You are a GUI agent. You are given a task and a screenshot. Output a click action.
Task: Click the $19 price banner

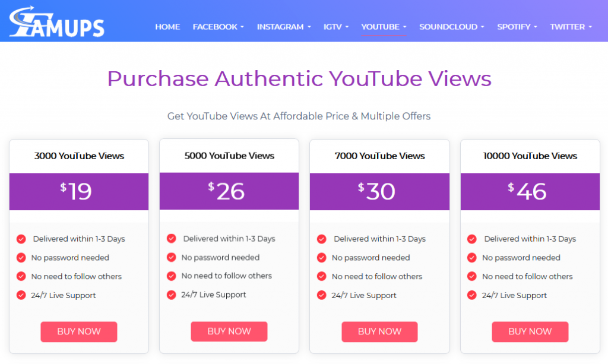coord(79,191)
